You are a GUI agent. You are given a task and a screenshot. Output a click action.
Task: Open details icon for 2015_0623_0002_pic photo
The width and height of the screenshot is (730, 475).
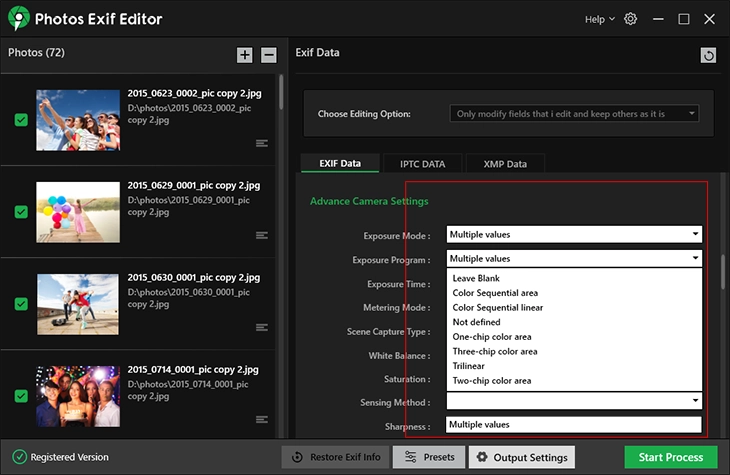262,143
